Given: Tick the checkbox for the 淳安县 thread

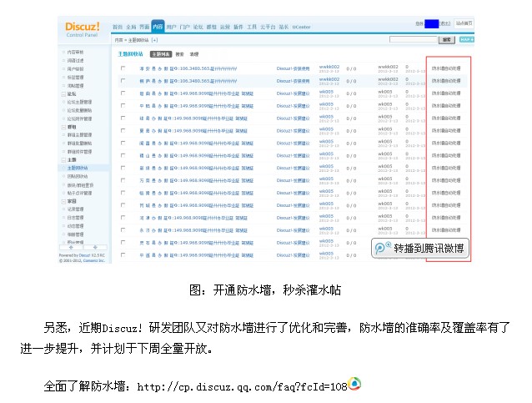Looking at the screenshot, I should [123, 68].
